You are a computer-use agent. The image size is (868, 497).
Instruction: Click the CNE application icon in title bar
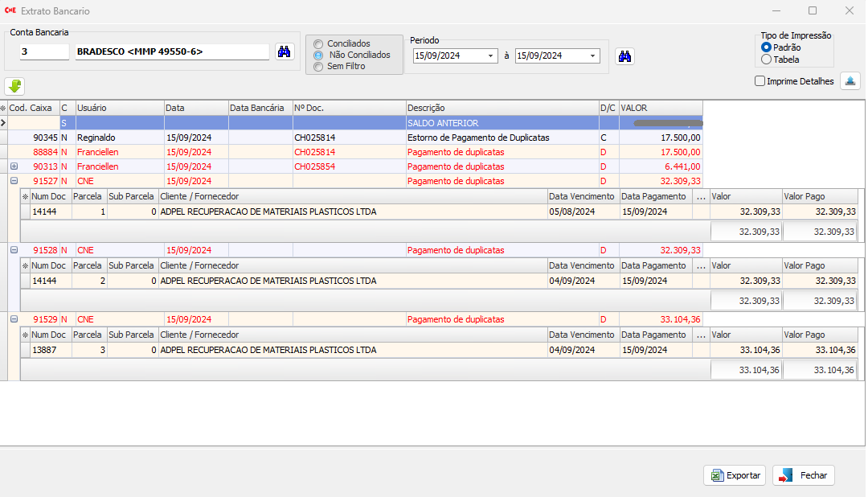(10, 11)
